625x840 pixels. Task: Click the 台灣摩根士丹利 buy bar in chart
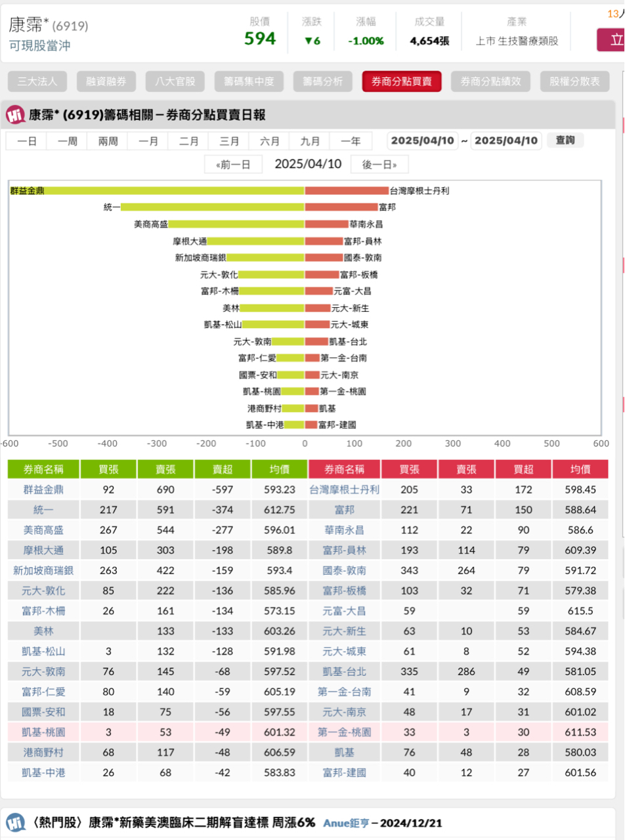[x=347, y=191]
